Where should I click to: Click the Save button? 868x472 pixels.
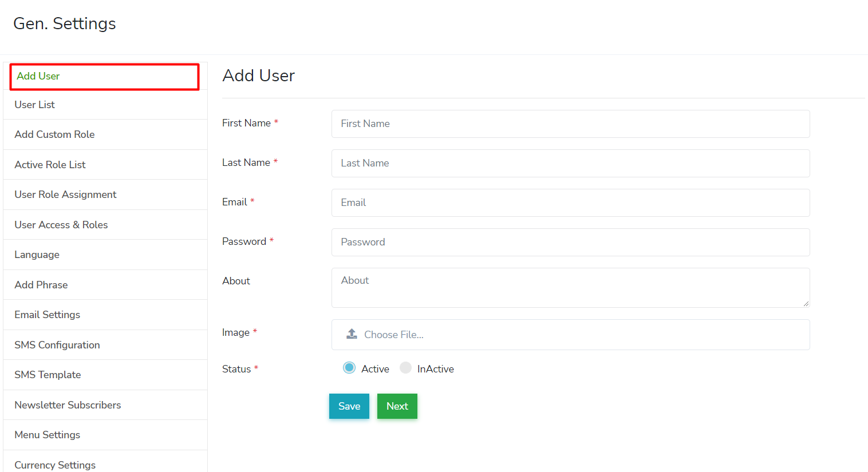pyautogui.click(x=349, y=406)
